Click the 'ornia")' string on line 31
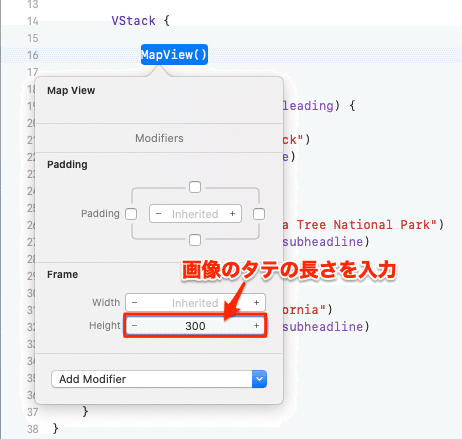The height and width of the screenshot is (439, 462). point(307,310)
